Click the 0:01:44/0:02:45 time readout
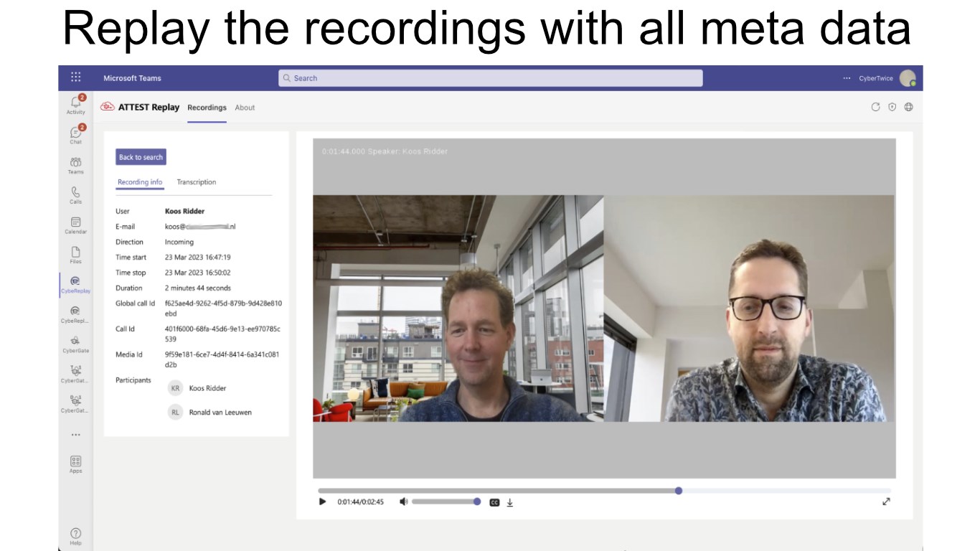This screenshot has width=980, height=551. coord(361,502)
